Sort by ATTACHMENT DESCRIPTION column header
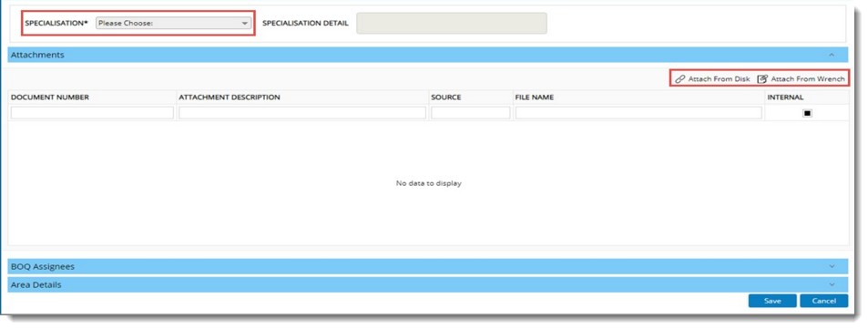 [x=230, y=98]
